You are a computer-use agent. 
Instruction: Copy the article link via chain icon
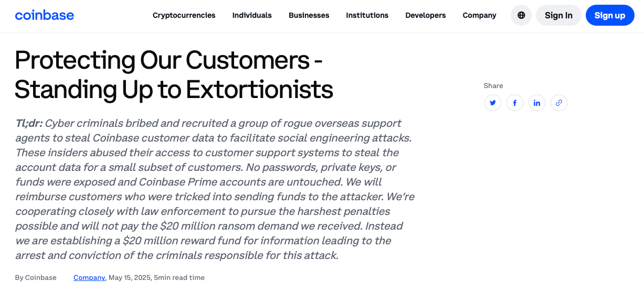[x=559, y=103]
